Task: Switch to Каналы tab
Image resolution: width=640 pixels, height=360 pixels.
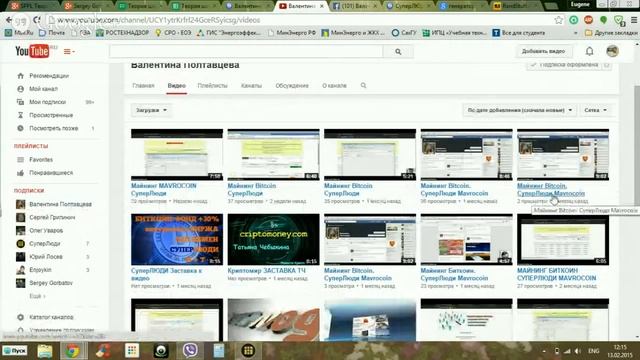Action: pos(251,86)
